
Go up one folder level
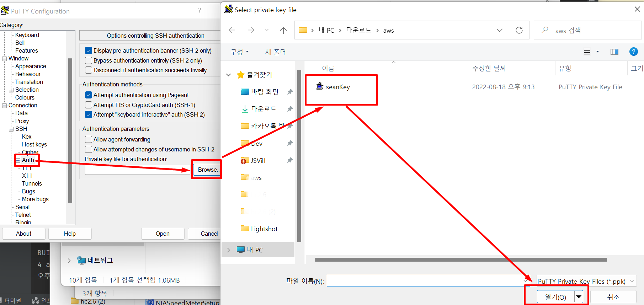coord(283,30)
